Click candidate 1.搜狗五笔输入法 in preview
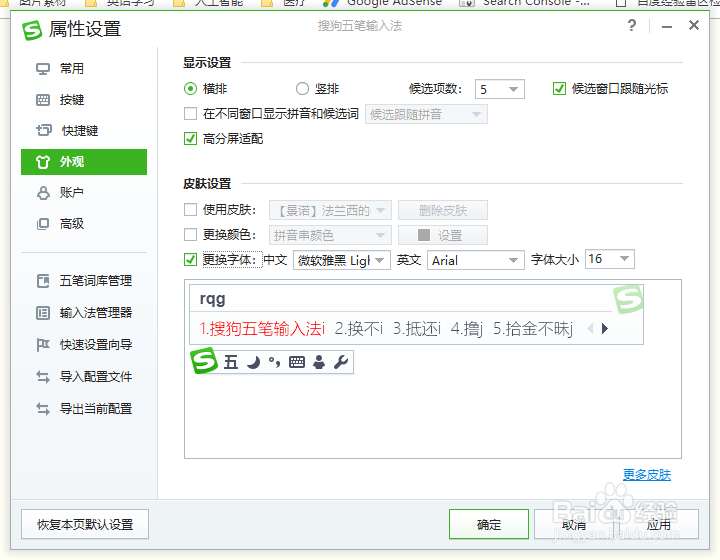The height and width of the screenshot is (560, 720). tap(262, 329)
